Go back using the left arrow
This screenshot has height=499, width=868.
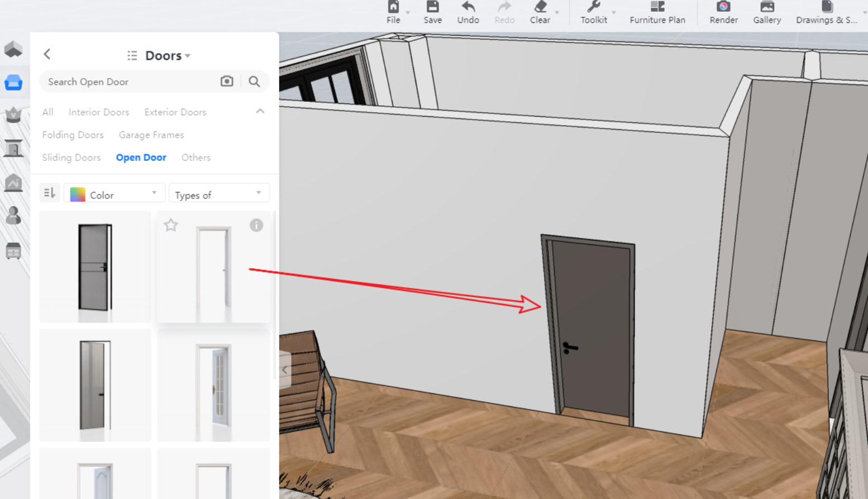click(x=47, y=54)
